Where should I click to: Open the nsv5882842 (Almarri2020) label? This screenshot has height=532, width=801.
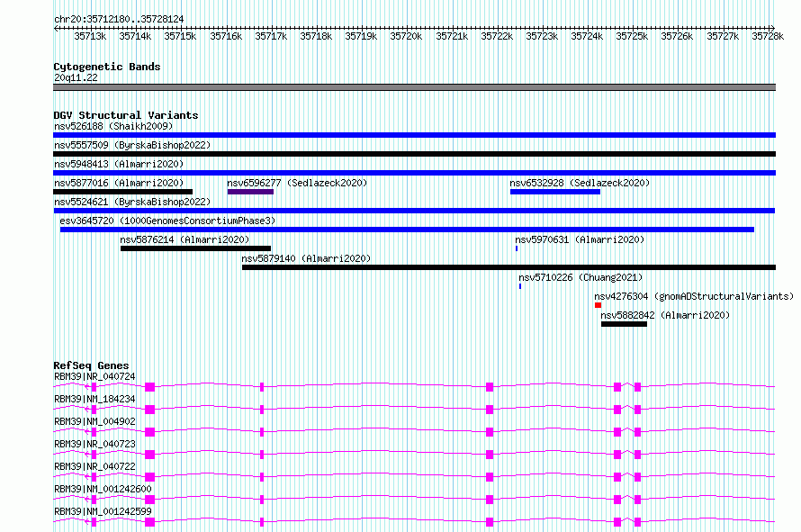[665, 315]
